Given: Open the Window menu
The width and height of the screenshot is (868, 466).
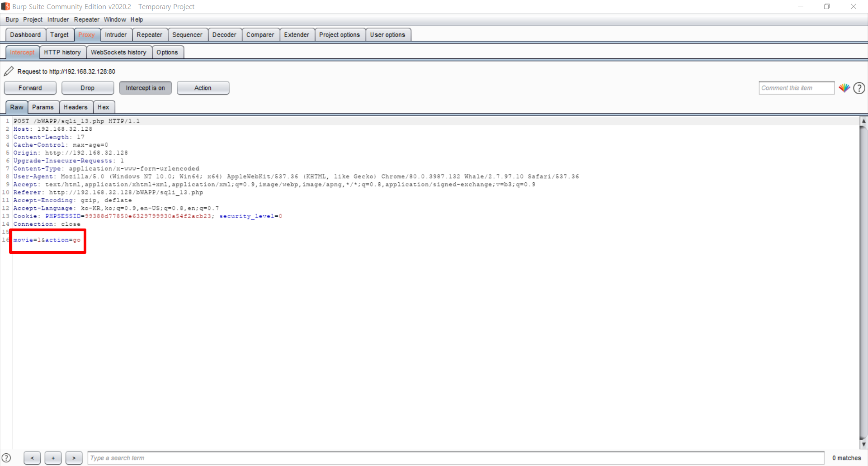Looking at the screenshot, I should point(115,19).
